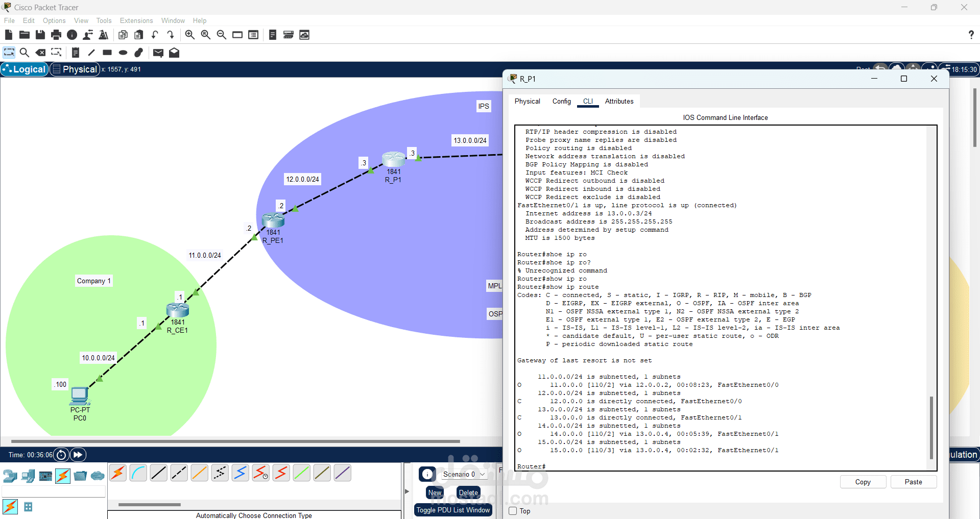Save the project with the floppy icon
980x519 pixels.
click(x=40, y=35)
